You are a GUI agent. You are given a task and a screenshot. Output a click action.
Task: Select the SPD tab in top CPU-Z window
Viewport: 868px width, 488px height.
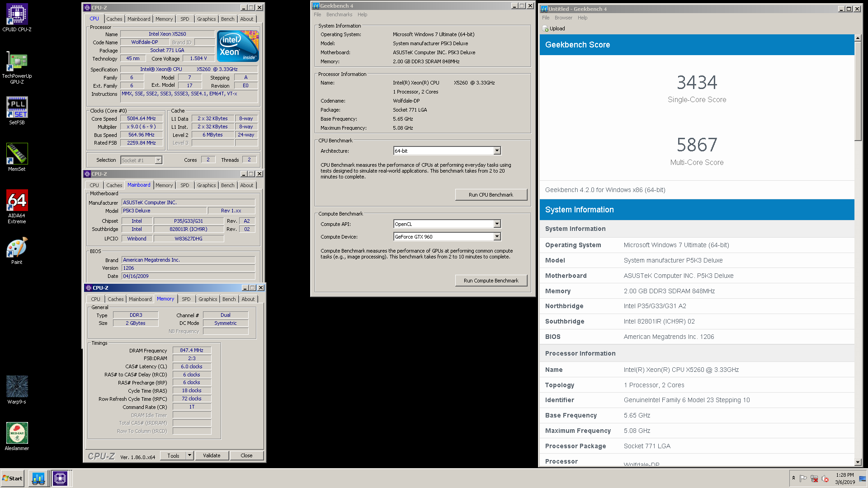click(185, 19)
